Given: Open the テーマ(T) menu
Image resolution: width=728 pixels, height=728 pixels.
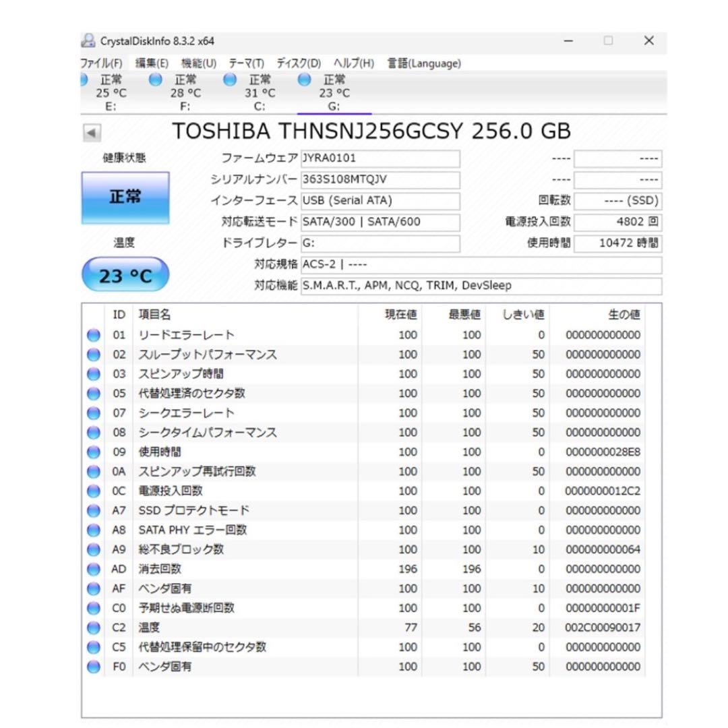Looking at the screenshot, I should point(247,63).
